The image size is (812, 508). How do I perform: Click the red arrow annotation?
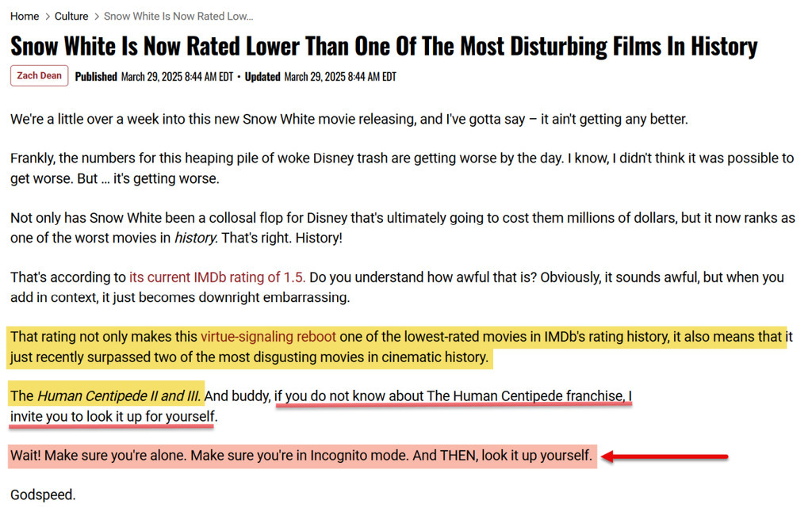tap(665, 456)
